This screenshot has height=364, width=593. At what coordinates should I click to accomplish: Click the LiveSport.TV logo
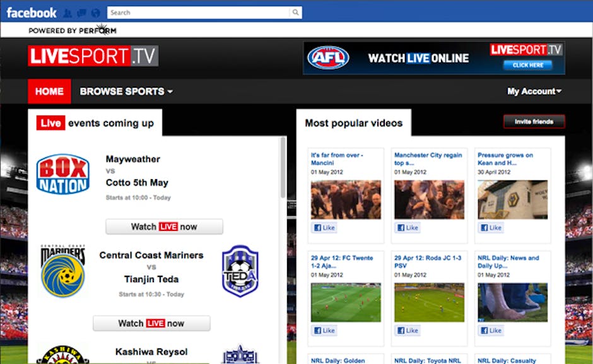tap(93, 56)
